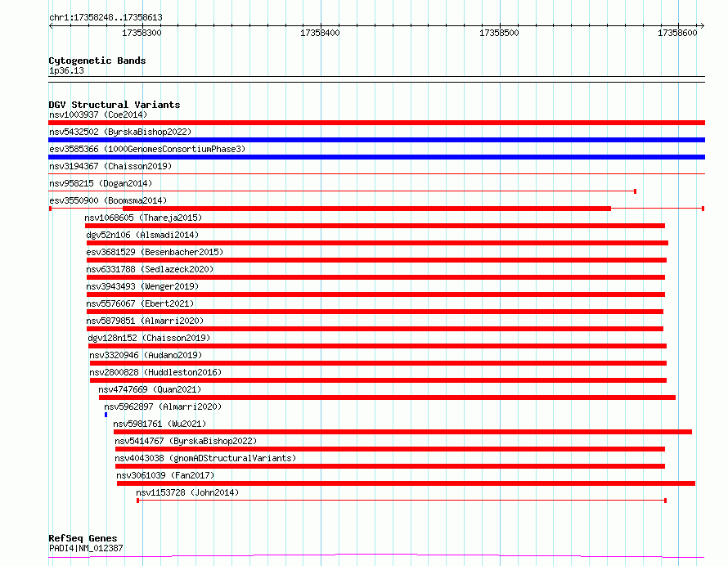This screenshot has height=566, width=728.
Task: Select red bar under nsv1068605 (Thareja2015)
Action: click(x=375, y=226)
